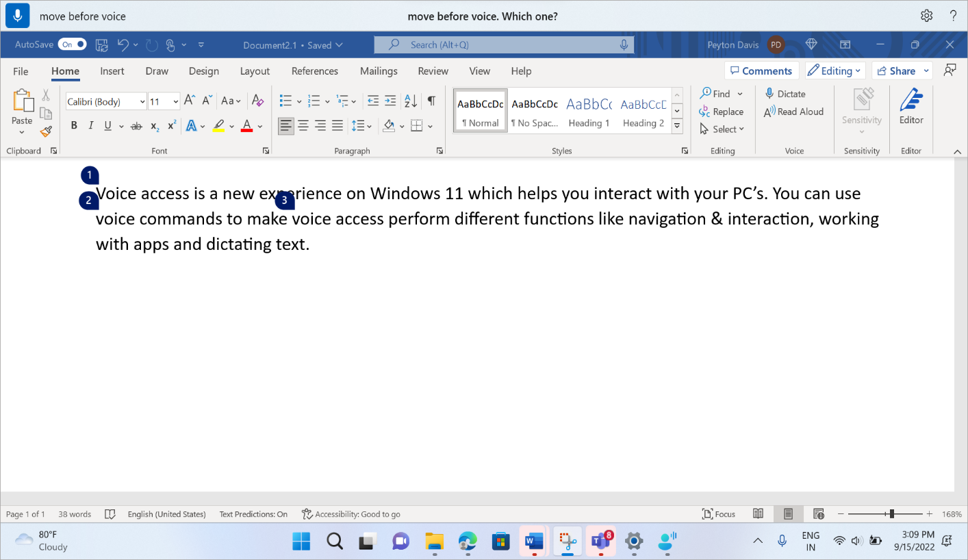Click the Search Alt+Q field
Image resolution: width=968 pixels, height=560 pixels.
tap(504, 44)
